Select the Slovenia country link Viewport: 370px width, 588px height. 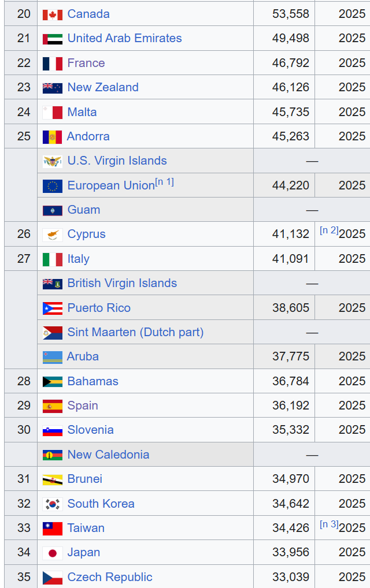coord(90,430)
